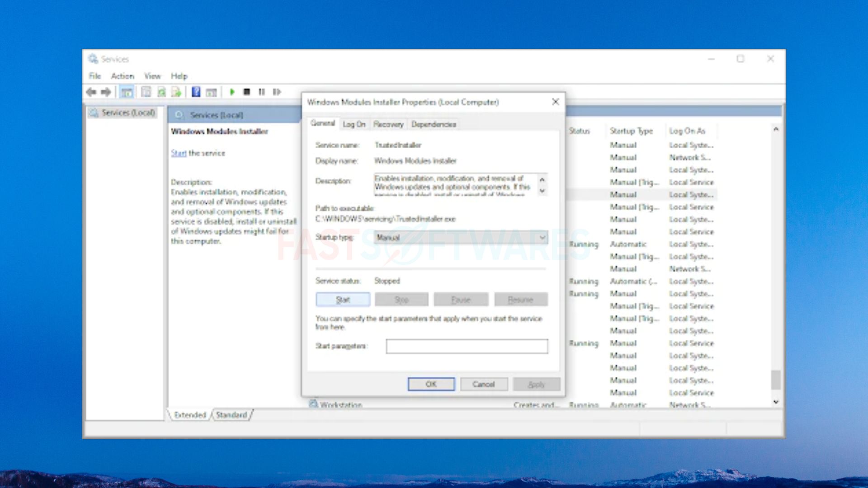Click the Refresh toolbar icon
Screen dimensions: 868x488
click(161, 92)
